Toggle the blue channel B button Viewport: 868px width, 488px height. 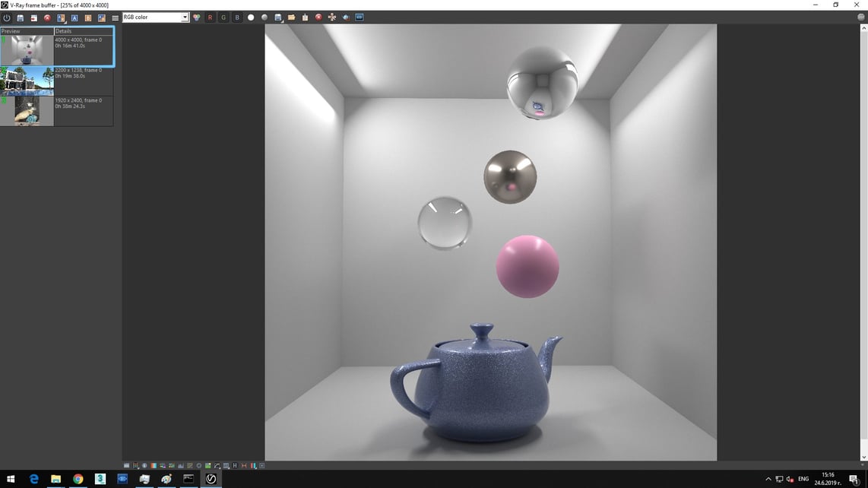point(237,17)
